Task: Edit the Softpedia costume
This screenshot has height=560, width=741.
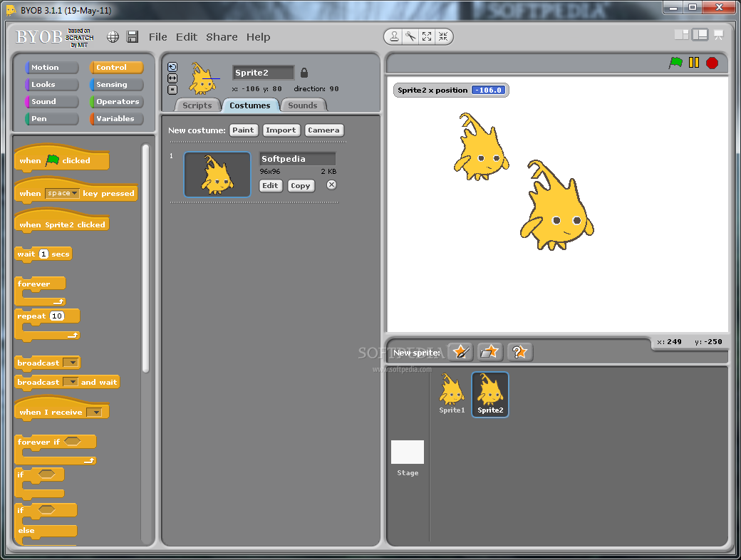Action: [x=270, y=186]
